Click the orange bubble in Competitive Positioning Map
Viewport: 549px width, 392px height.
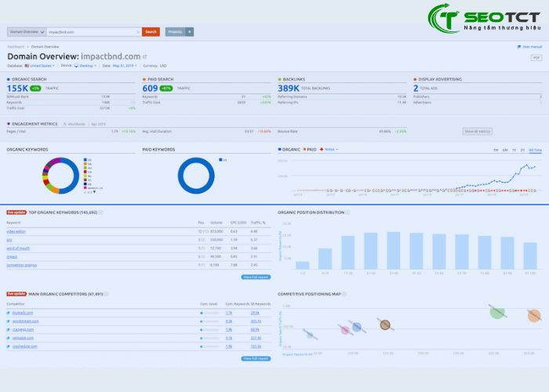[x=534, y=315]
